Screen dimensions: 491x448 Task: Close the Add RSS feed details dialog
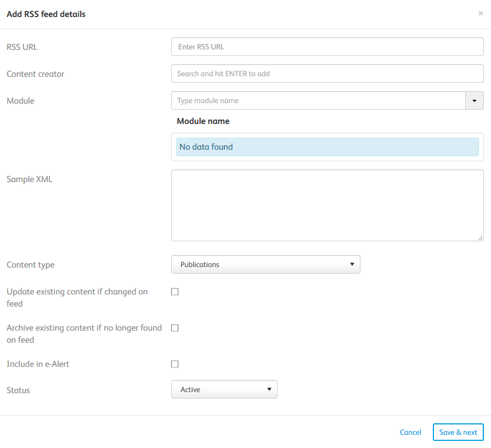pyautogui.click(x=481, y=14)
